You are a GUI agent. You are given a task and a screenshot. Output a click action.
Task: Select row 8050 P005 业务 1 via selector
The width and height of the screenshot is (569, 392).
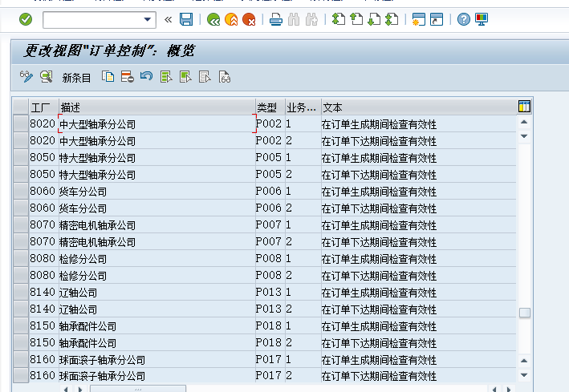coord(21,157)
